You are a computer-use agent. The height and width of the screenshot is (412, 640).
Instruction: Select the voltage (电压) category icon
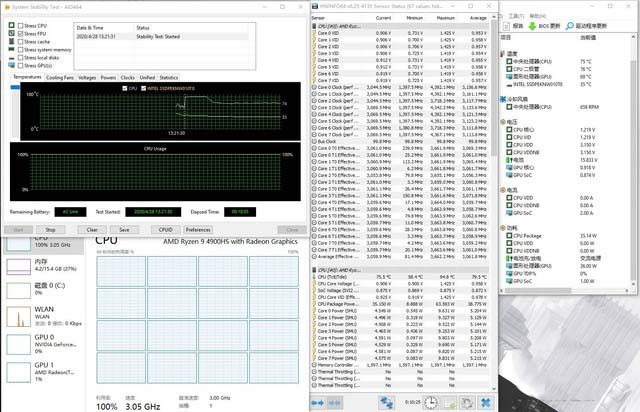click(503, 122)
